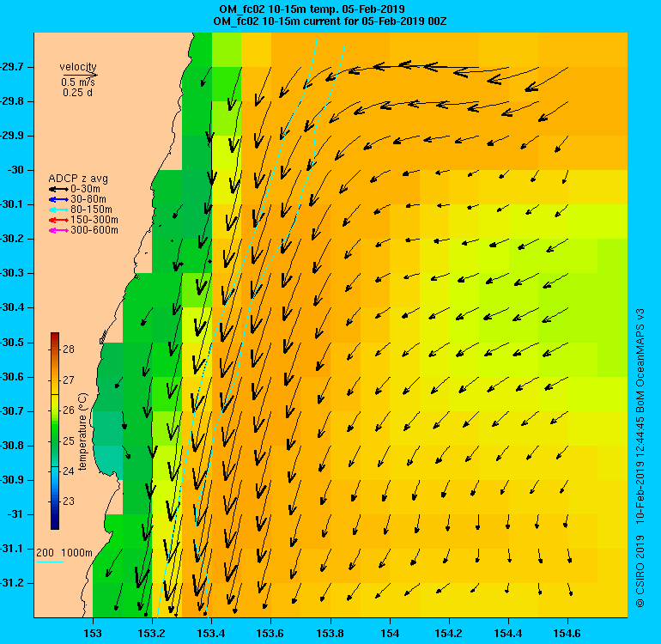The width and height of the screenshot is (661, 644).
Task: Click latitude label -29.8
Action: click(12, 101)
